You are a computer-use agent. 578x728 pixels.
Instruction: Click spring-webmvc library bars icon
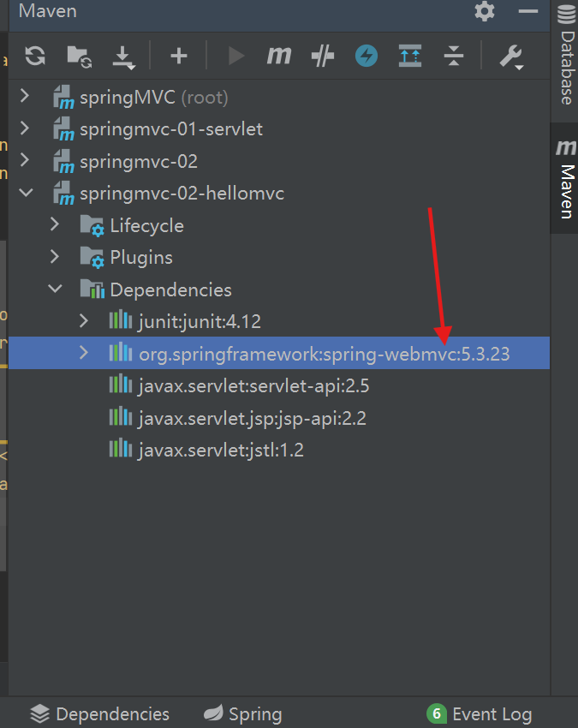point(121,352)
